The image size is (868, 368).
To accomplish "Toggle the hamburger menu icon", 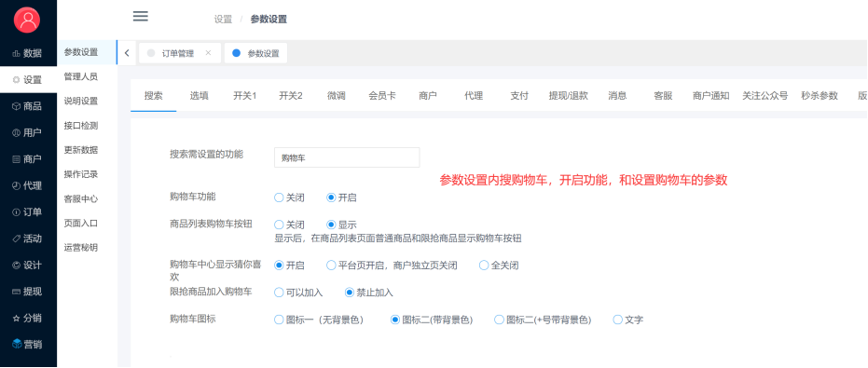I will tap(141, 16).
